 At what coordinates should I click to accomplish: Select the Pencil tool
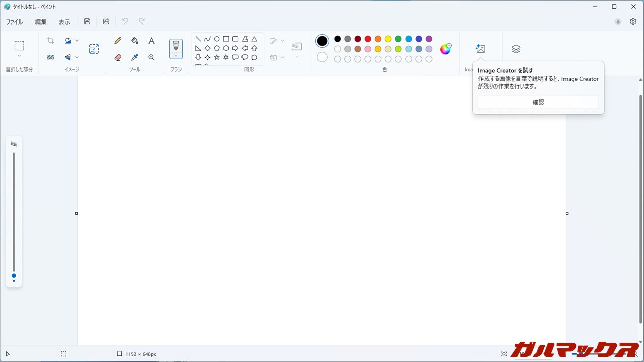tap(118, 41)
